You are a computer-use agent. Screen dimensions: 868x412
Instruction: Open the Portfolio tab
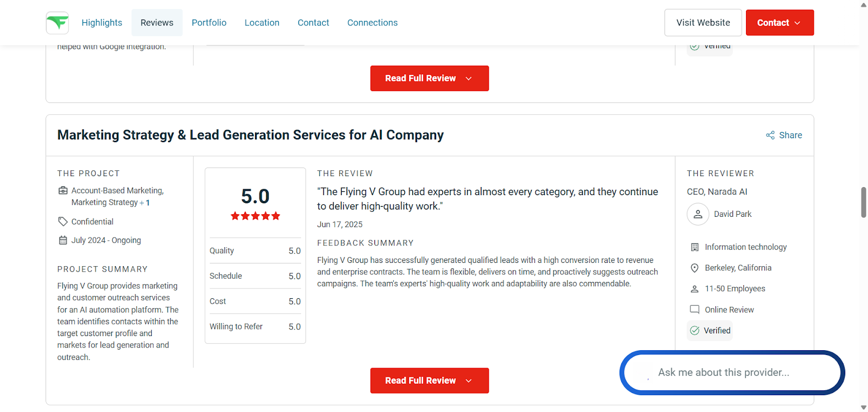pyautogui.click(x=209, y=23)
